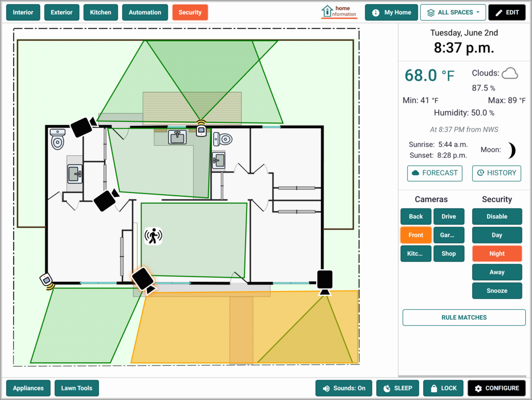This screenshot has width=532, height=400.
Task: Click the My Home info button
Action: 391,12
